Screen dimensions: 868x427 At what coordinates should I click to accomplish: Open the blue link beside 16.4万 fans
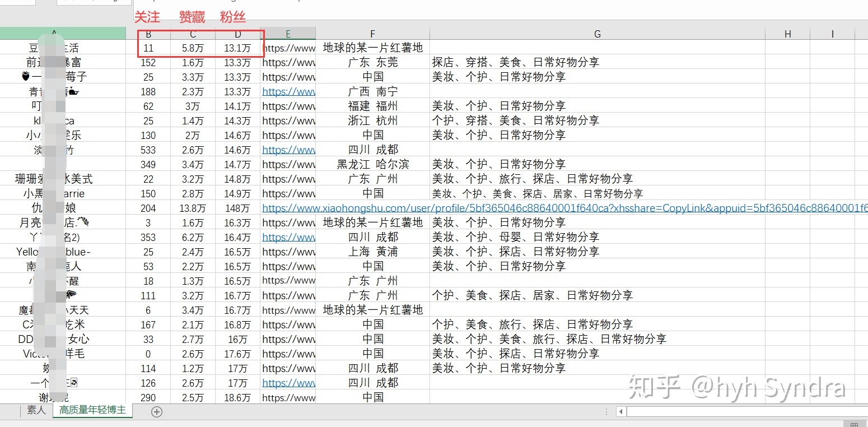288,237
